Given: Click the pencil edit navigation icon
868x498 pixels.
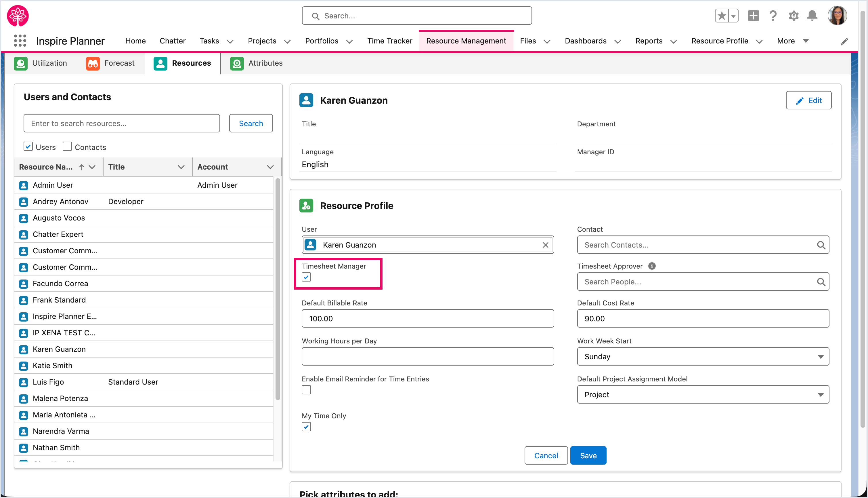Looking at the screenshot, I should coord(844,41).
